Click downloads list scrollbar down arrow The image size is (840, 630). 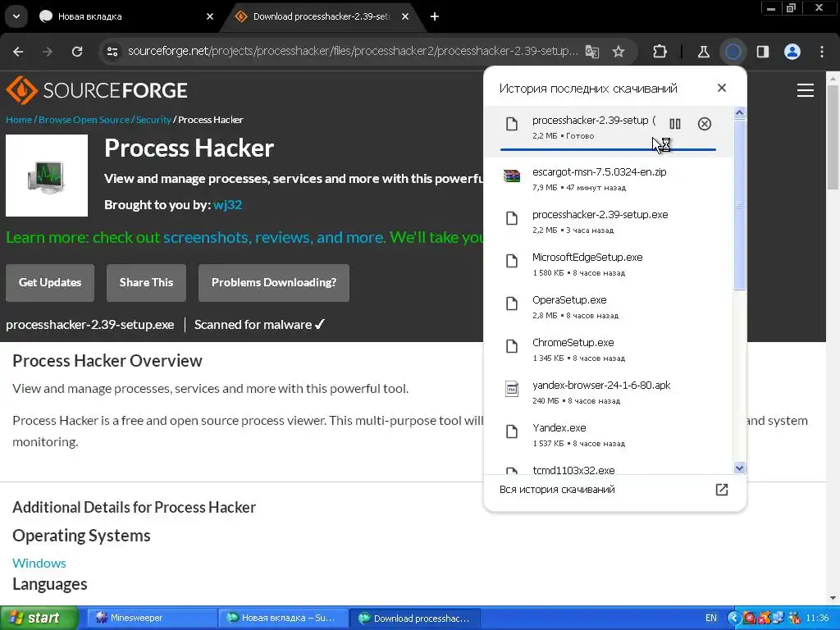click(x=739, y=468)
